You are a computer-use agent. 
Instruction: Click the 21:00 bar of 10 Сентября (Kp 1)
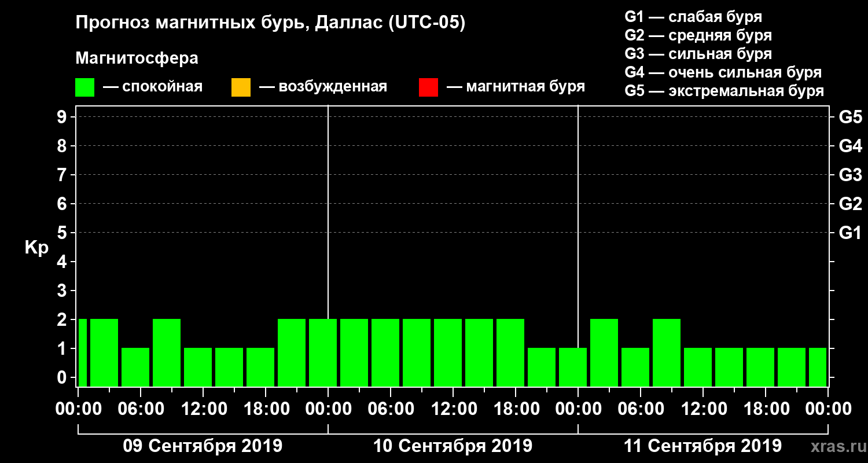[x=542, y=367]
